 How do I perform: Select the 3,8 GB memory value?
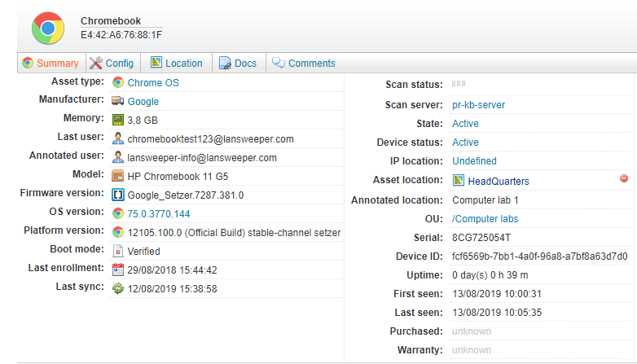143,121
